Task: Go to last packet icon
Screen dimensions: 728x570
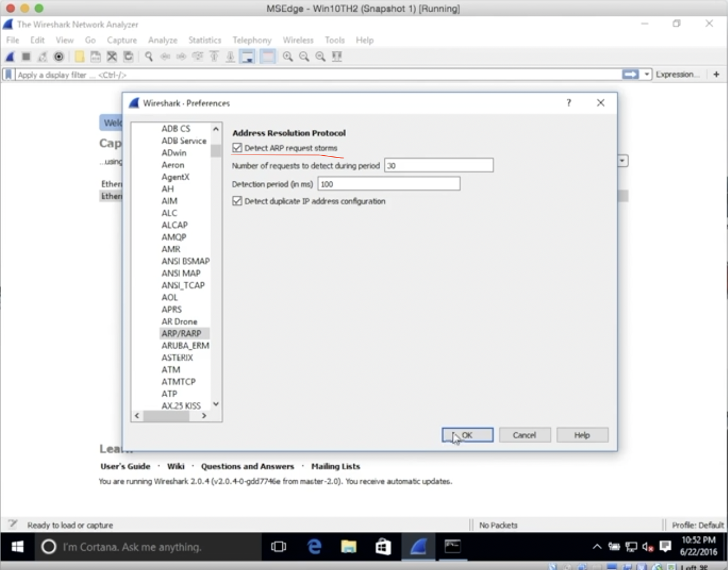Action: 230,57
